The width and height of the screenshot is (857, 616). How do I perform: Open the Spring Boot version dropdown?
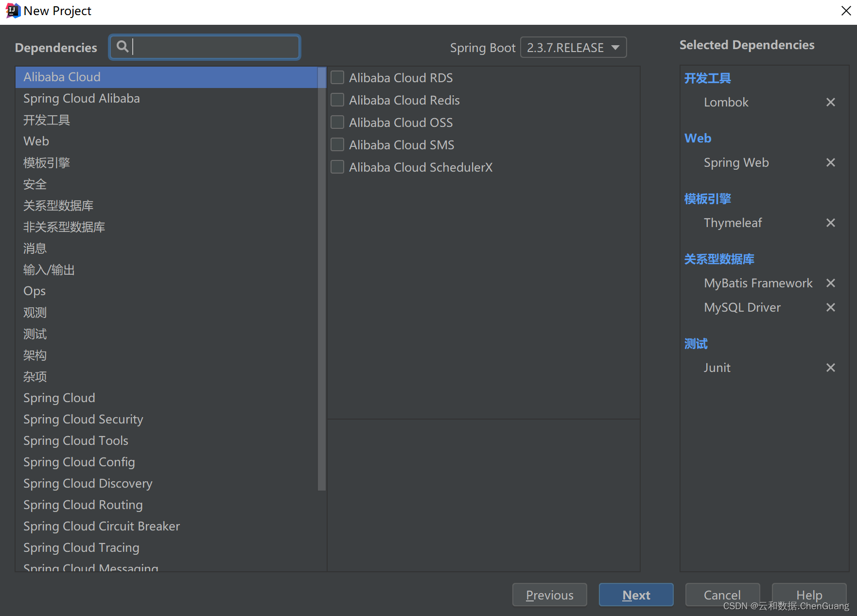point(573,48)
